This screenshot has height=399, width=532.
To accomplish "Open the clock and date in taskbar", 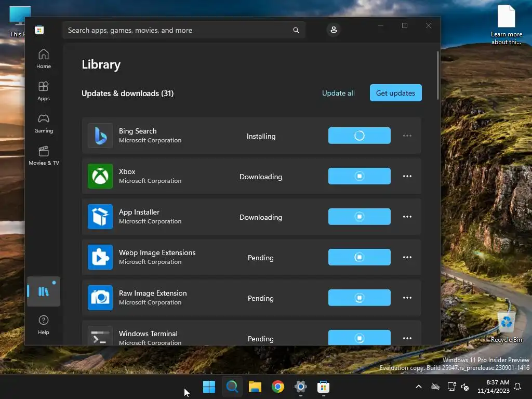I will [x=494, y=387].
